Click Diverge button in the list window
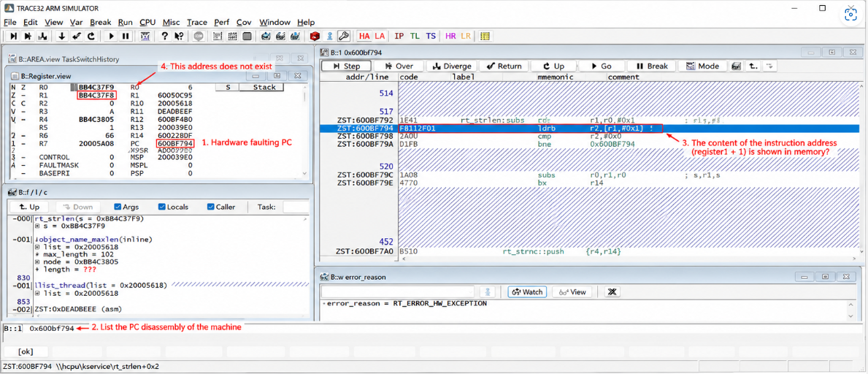The width and height of the screenshot is (868, 374). 453,66
